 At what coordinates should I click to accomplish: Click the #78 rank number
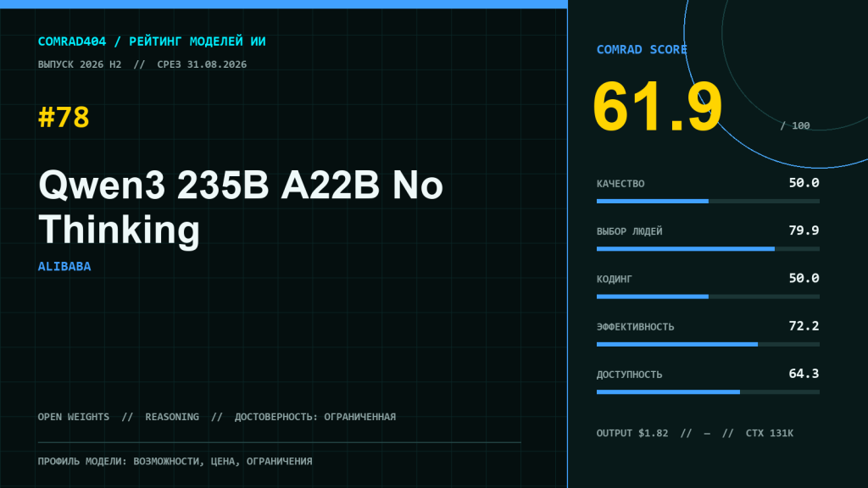64,117
